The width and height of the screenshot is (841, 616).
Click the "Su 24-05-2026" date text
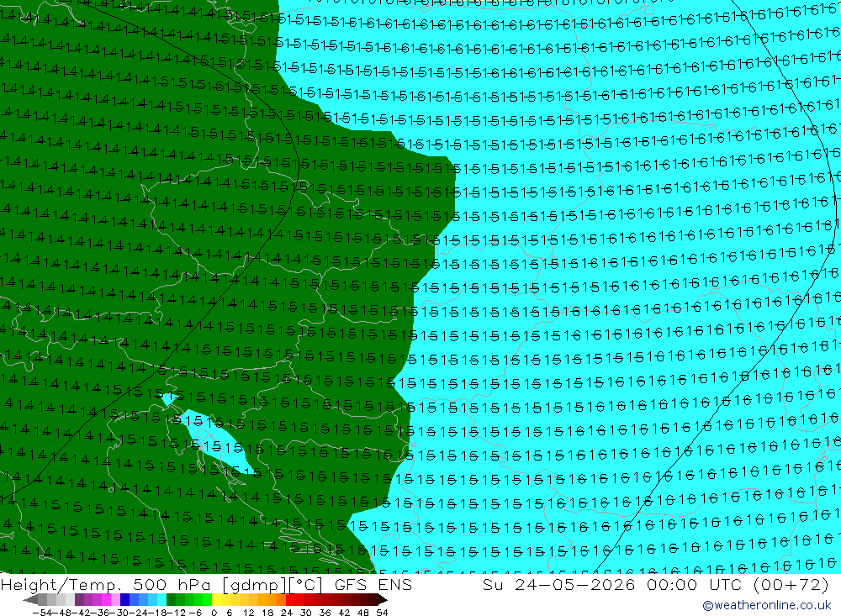[559, 584]
